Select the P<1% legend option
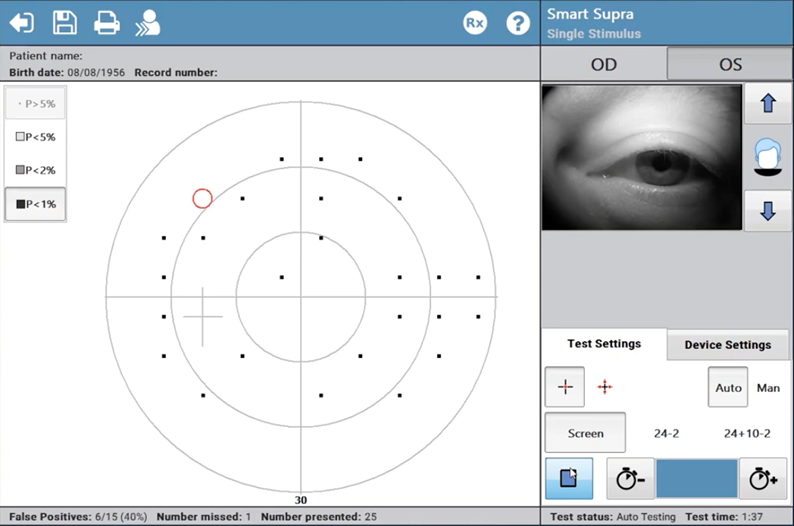This screenshot has height=526, width=794. [36, 204]
